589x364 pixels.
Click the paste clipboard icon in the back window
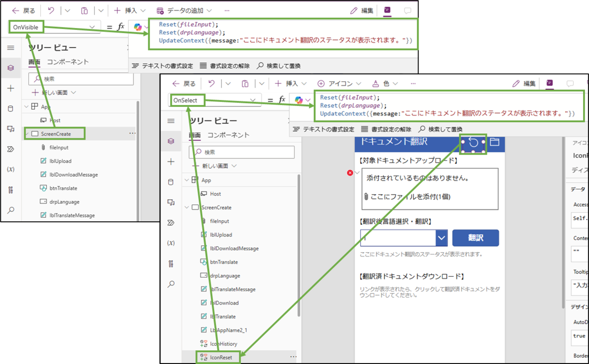(x=84, y=10)
